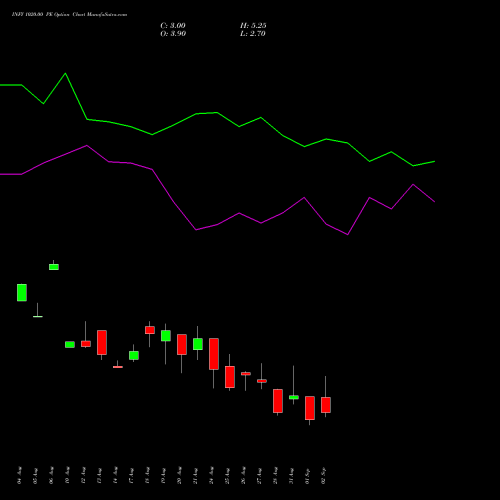
Task: Select the small green candle for 31 Aug
Action: click(294, 397)
